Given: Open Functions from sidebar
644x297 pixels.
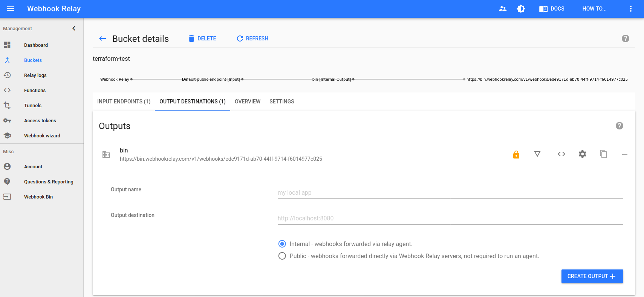Looking at the screenshot, I should (x=35, y=90).
